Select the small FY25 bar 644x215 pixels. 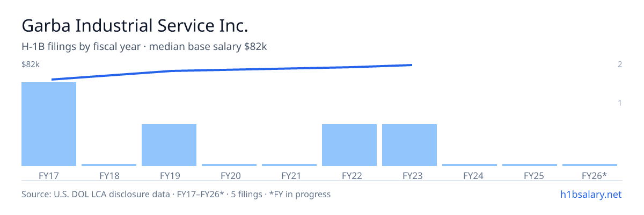tap(530, 165)
